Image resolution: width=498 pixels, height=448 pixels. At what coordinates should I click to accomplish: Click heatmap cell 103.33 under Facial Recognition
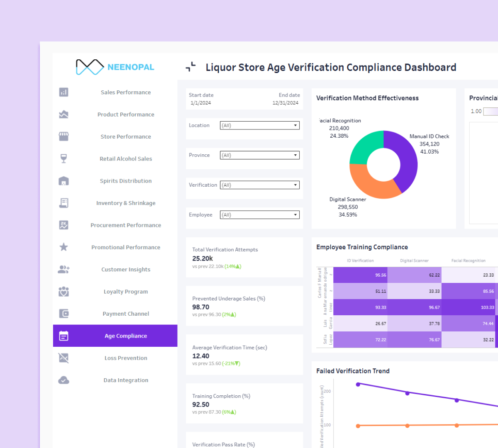[x=469, y=307]
